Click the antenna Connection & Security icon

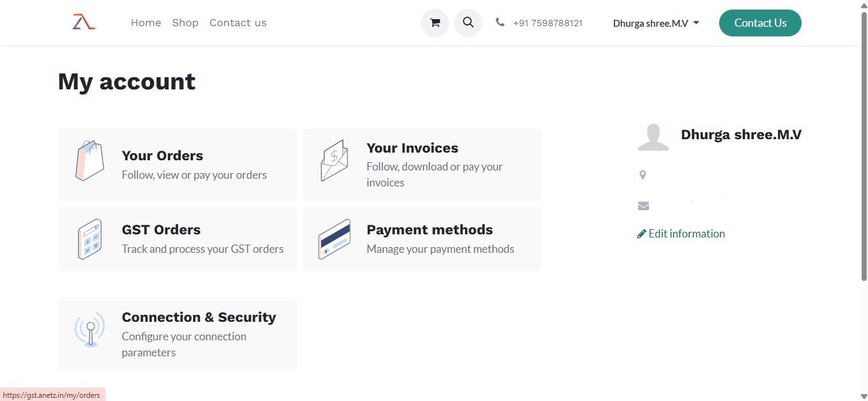pos(90,330)
